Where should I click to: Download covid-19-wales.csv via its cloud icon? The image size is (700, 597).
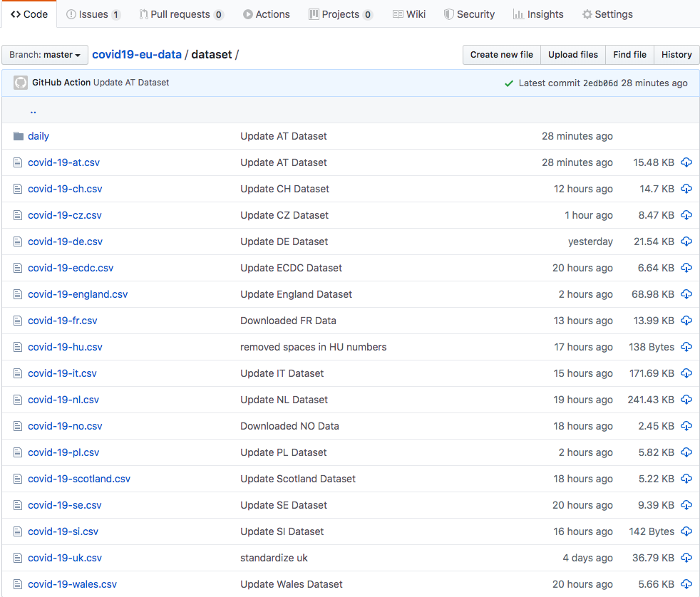[x=686, y=583]
